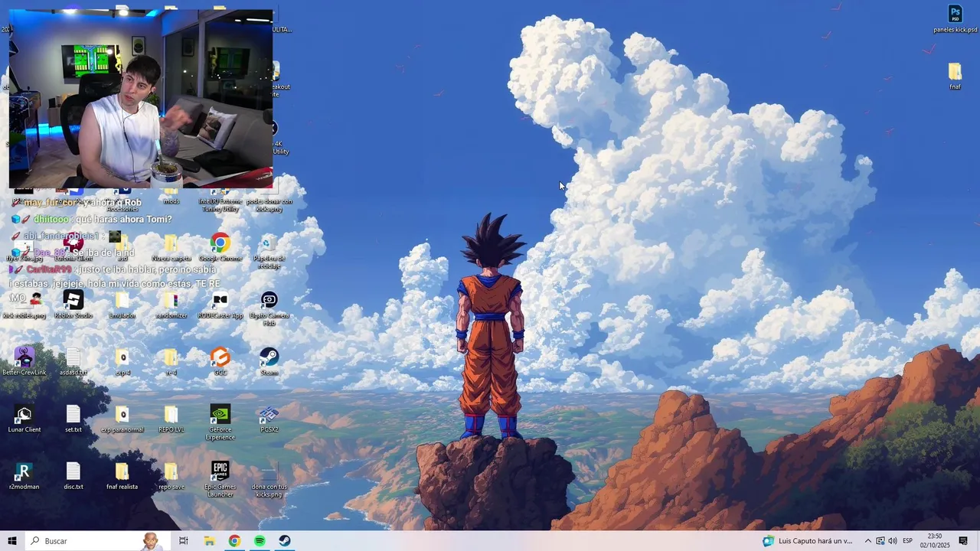
Task: Open the Google Chrome desktop shortcut
Action: point(220,247)
